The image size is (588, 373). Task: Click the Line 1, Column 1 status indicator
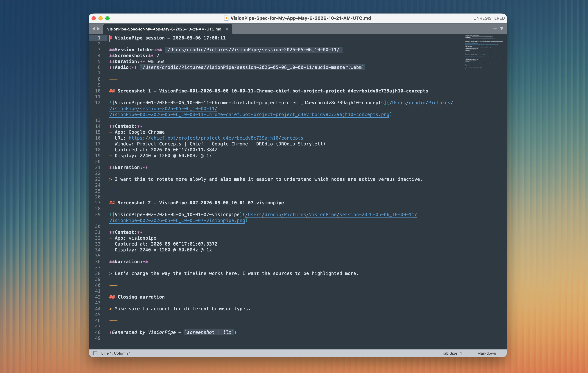tap(116, 353)
